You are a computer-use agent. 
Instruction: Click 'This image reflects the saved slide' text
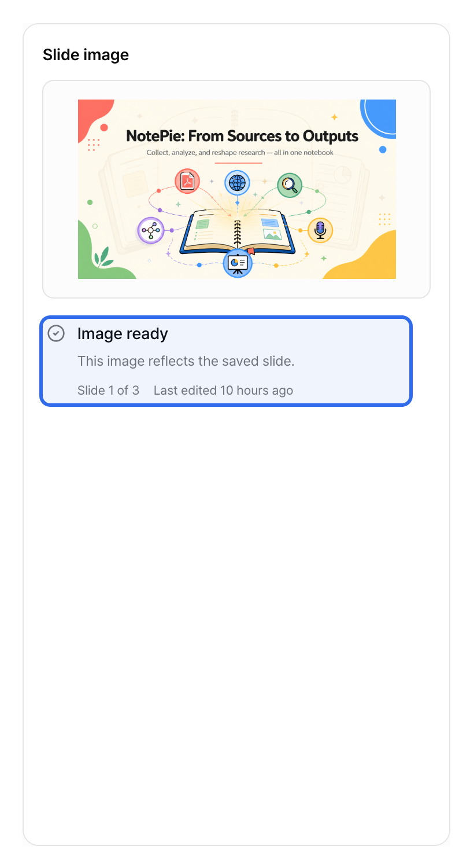click(x=186, y=361)
